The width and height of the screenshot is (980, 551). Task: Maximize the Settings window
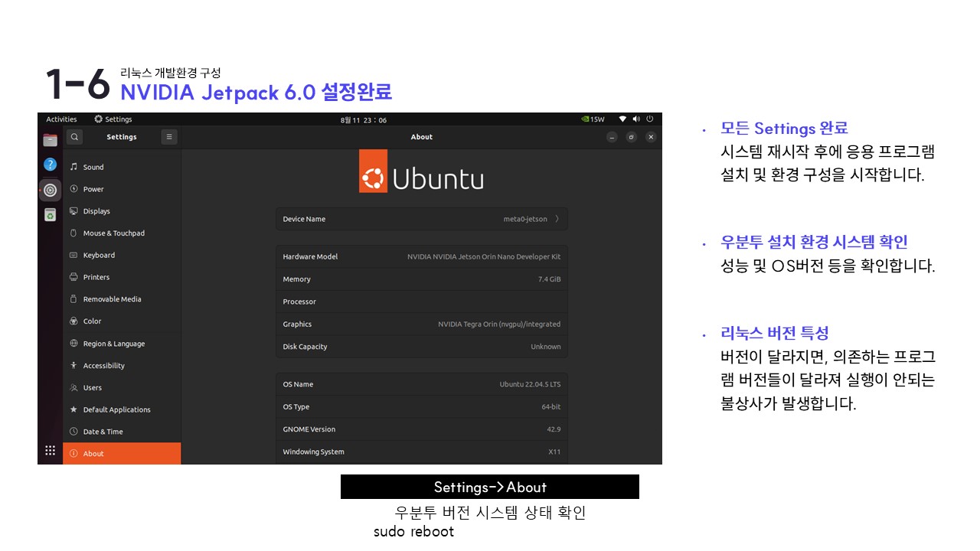(631, 137)
